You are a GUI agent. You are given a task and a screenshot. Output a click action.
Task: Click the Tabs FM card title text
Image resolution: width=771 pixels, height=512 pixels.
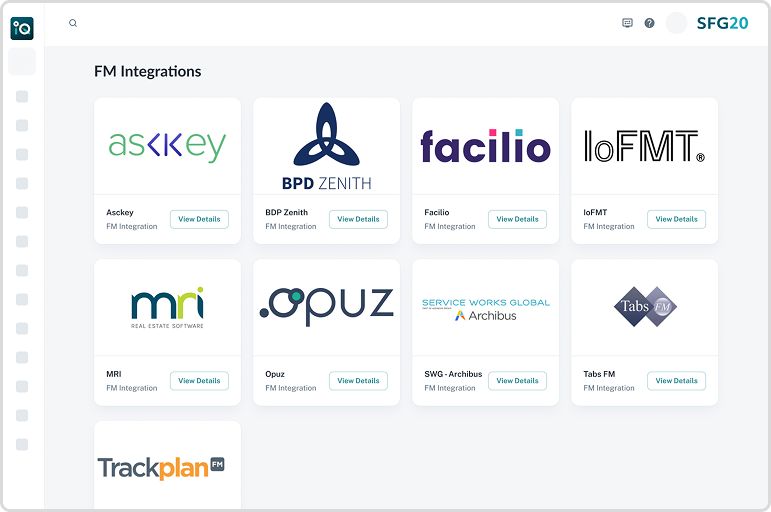(x=599, y=374)
